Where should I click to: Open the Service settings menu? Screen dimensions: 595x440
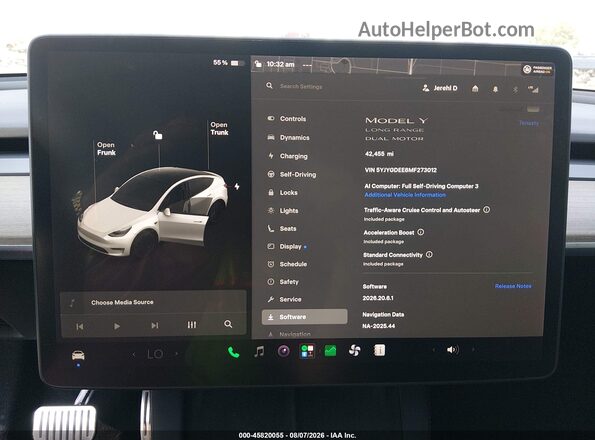click(285, 299)
